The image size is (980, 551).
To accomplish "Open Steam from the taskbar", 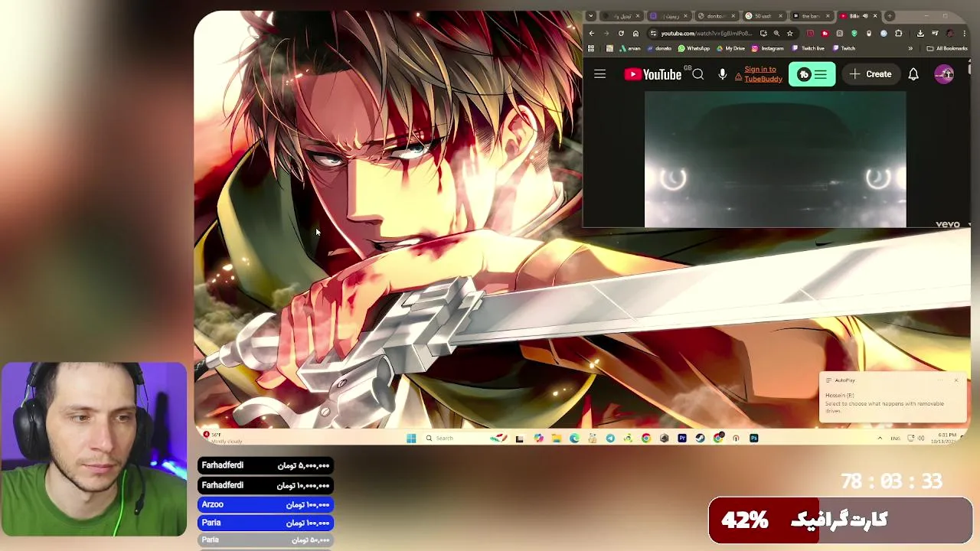I will pyautogui.click(x=700, y=438).
